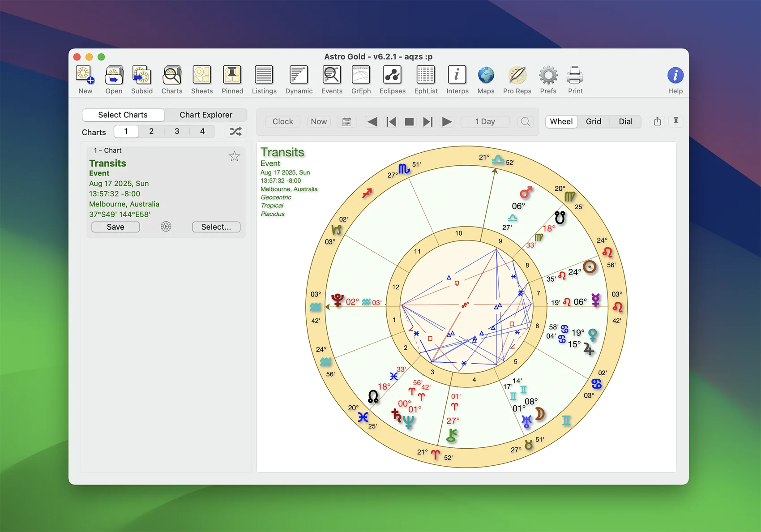
Task: Click the Jupiter glyph at 15° Cancer
Action: coord(589,349)
